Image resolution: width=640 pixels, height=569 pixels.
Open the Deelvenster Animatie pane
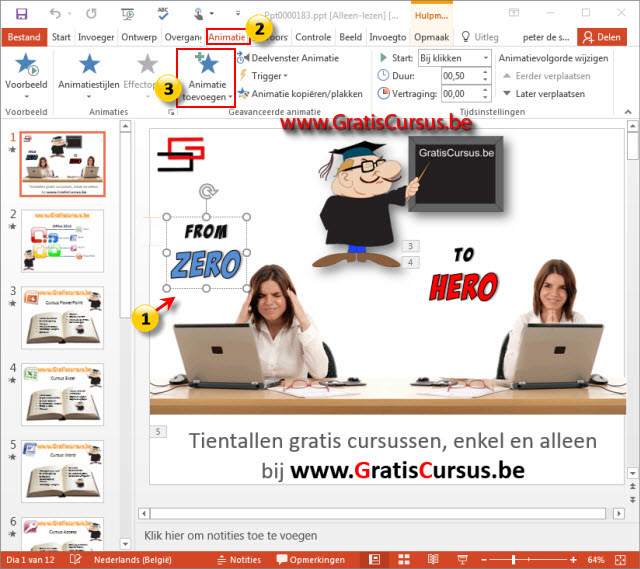point(288,58)
